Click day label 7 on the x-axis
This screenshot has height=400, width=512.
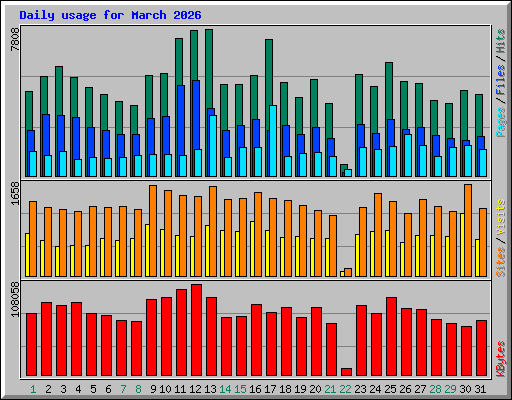tap(123, 389)
